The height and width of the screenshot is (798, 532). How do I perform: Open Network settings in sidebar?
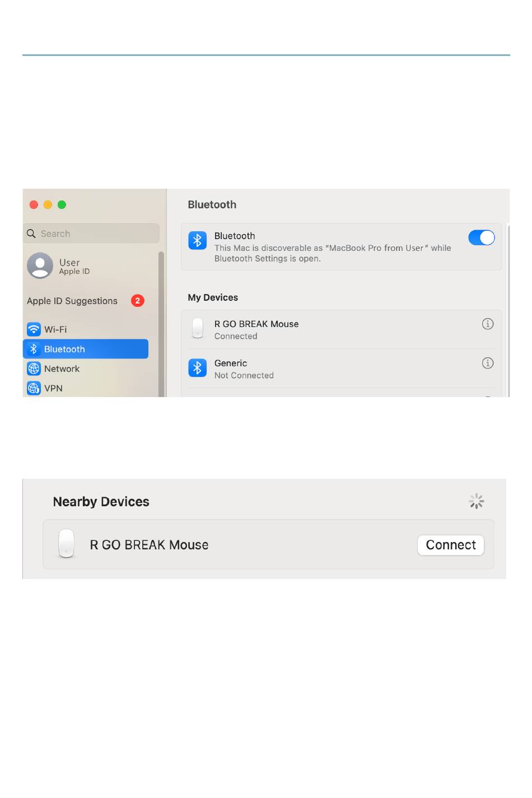(x=86, y=368)
